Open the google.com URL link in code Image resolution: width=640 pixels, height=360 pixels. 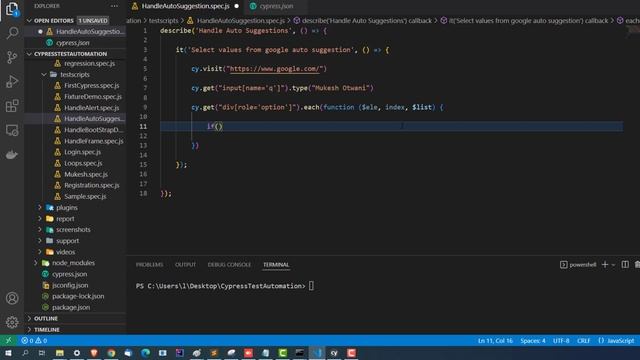pyautogui.click(x=276, y=69)
